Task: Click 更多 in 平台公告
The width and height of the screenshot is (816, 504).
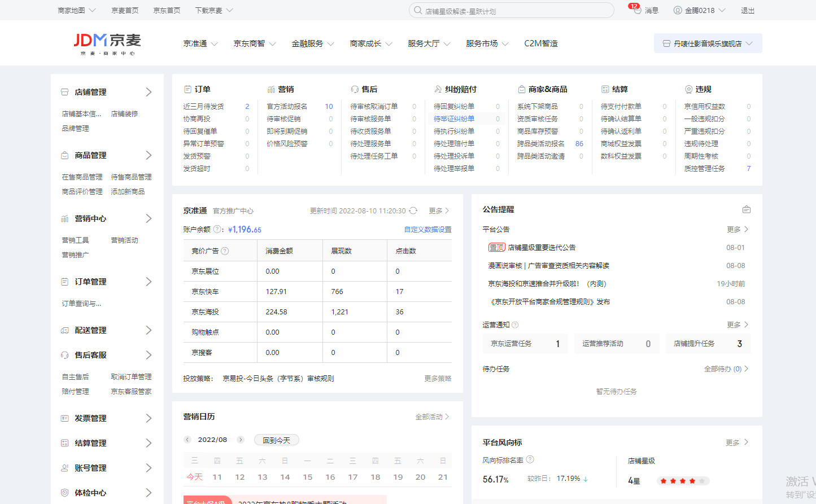Action: (738, 229)
